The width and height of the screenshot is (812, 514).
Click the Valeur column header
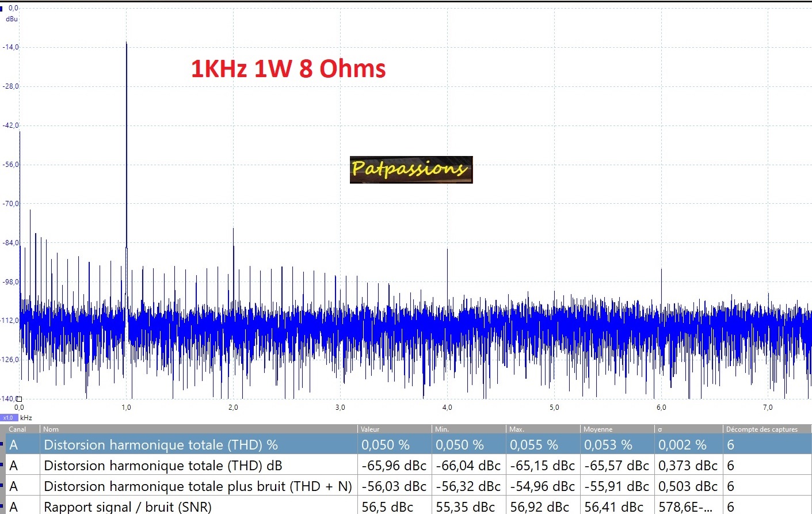coord(370,429)
